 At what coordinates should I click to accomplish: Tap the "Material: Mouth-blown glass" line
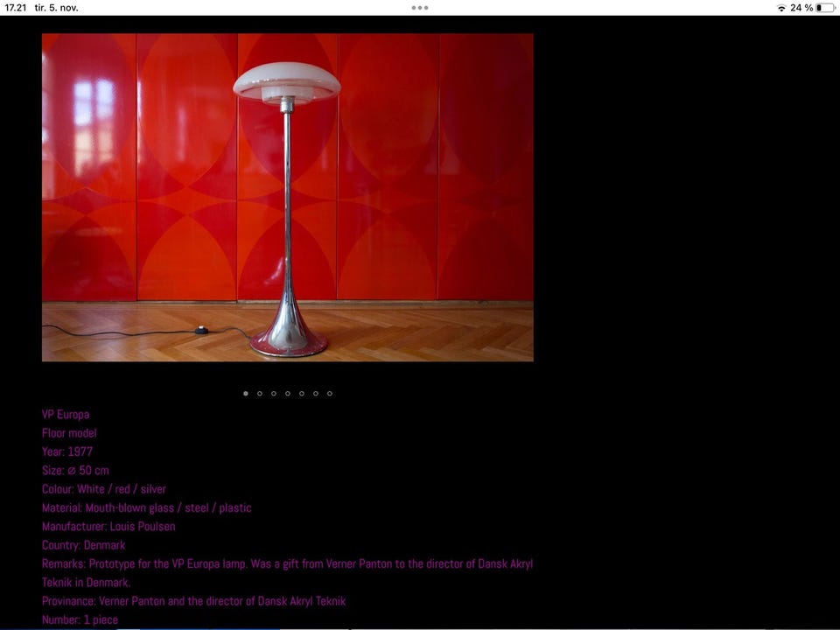point(146,508)
